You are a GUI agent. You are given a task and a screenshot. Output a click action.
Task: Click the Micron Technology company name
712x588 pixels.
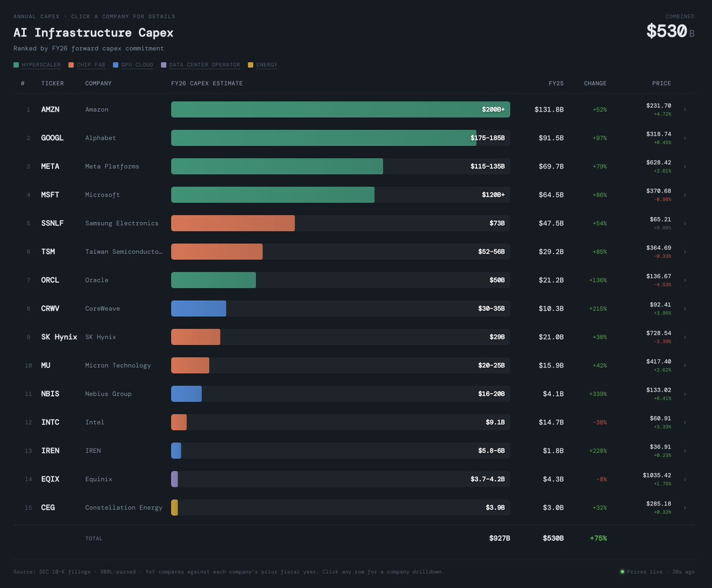118,365
